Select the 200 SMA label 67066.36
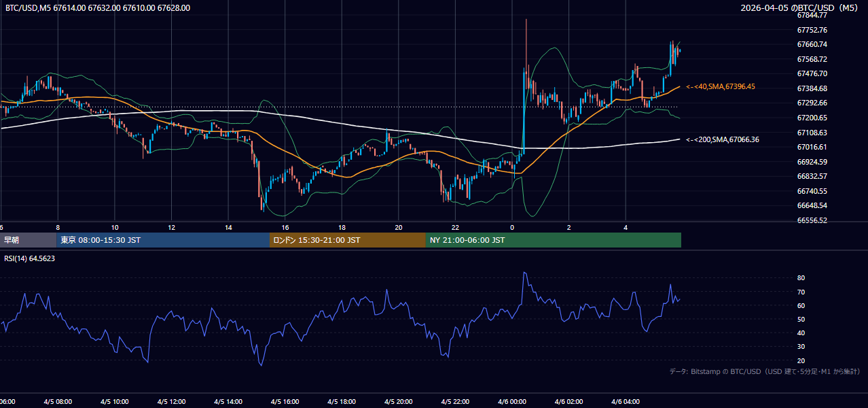This screenshot has height=408, width=868. click(723, 139)
